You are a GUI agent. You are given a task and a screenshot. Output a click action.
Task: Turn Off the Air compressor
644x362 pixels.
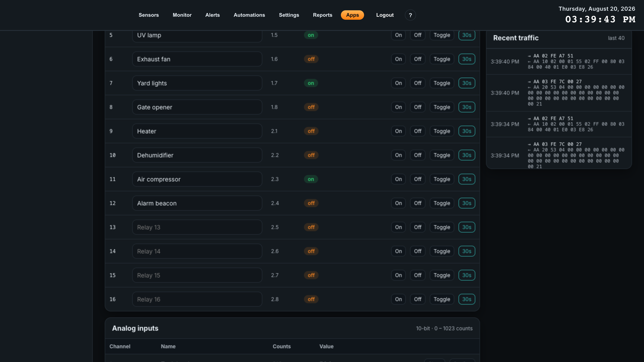418,179
